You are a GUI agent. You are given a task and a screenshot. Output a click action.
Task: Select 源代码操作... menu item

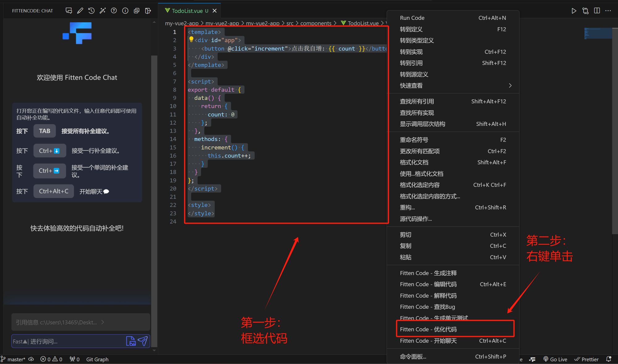tap(453, 219)
